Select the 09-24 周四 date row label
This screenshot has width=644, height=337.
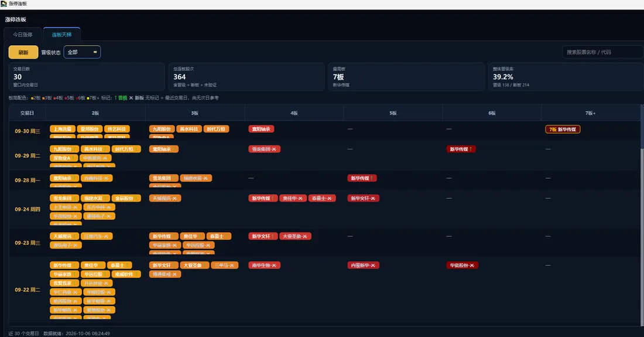pos(28,209)
